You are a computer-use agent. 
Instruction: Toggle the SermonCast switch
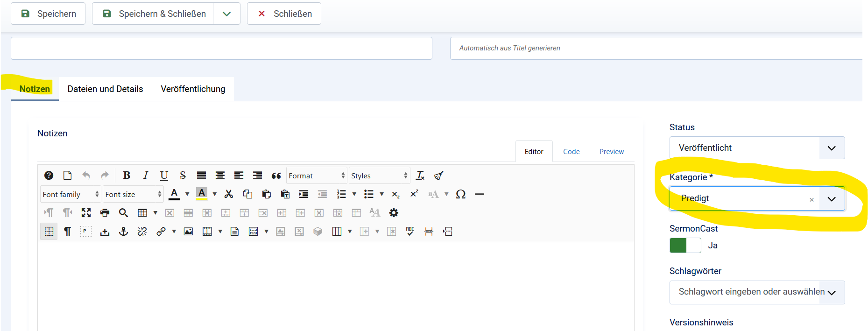coord(685,246)
